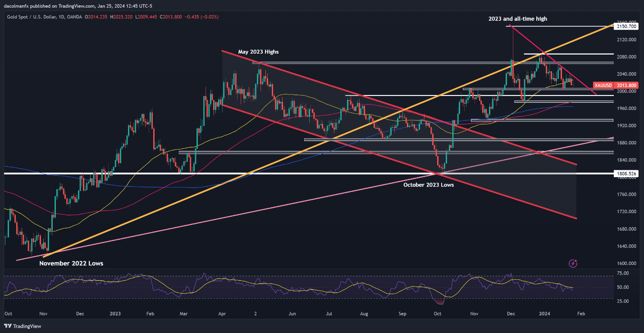Click 2000.000 on the price axis
Image resolution: width=644 pixels, height=333 pixels.
[627, 91]
